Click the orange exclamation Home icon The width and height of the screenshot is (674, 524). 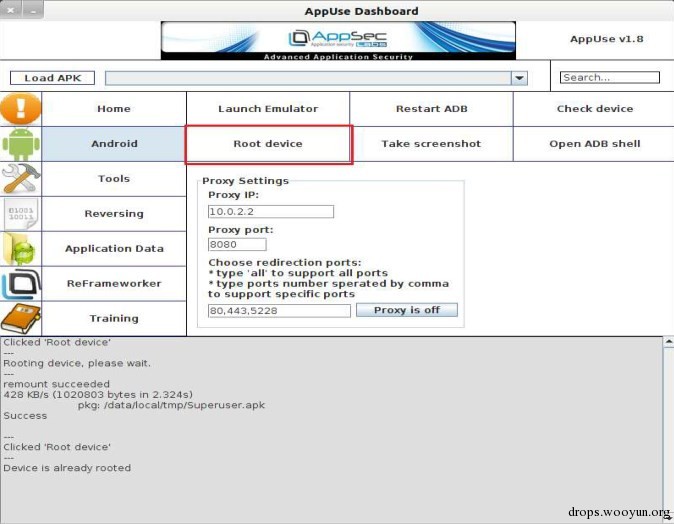(21, 109)
